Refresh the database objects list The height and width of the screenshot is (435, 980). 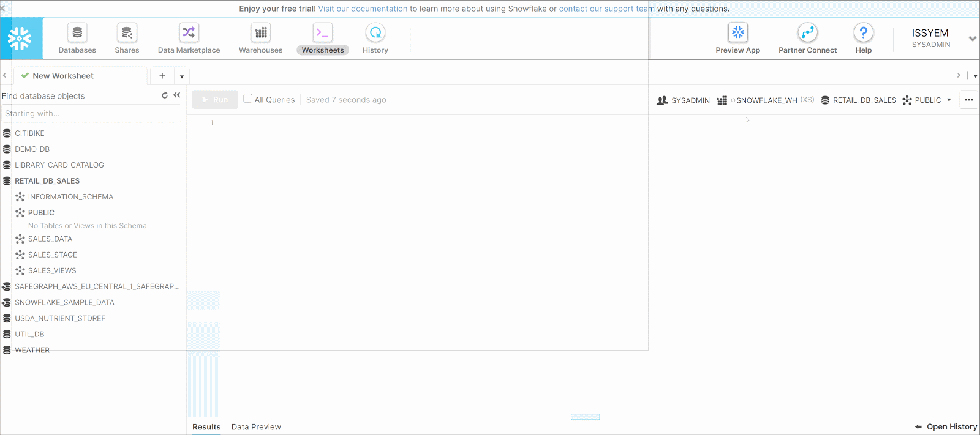click(x=165, y=95)
